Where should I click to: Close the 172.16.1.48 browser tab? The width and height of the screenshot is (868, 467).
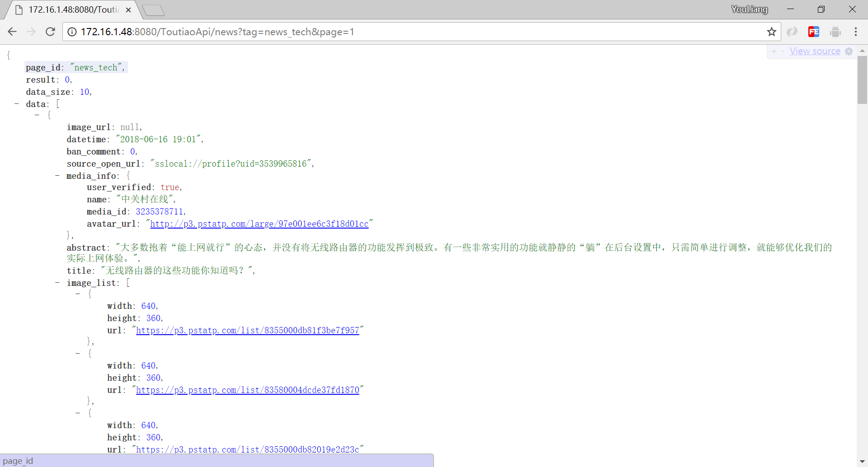click(128, 10)
